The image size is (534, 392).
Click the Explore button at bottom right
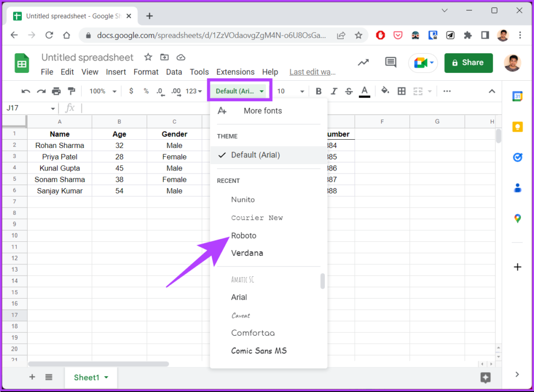click(x=486, y=377)
